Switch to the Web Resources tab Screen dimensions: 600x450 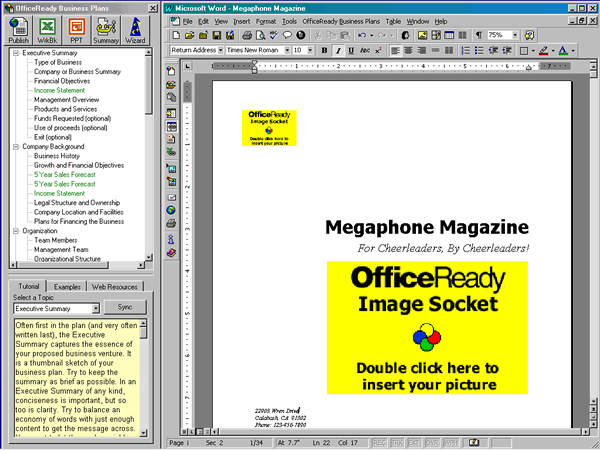pyautogui.click(x=113, y=287)
